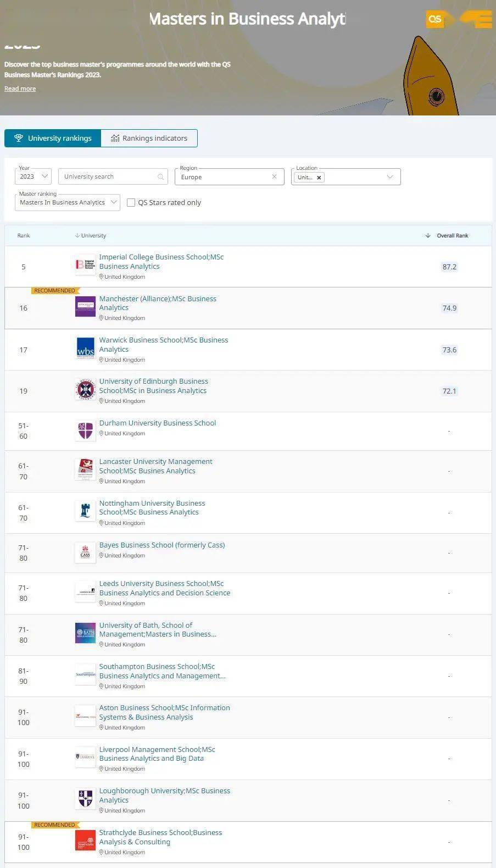Viewport: 496px width, 868px height.
Task: Click the Imperial College Business School logo
Action: (x=85, y=265)
